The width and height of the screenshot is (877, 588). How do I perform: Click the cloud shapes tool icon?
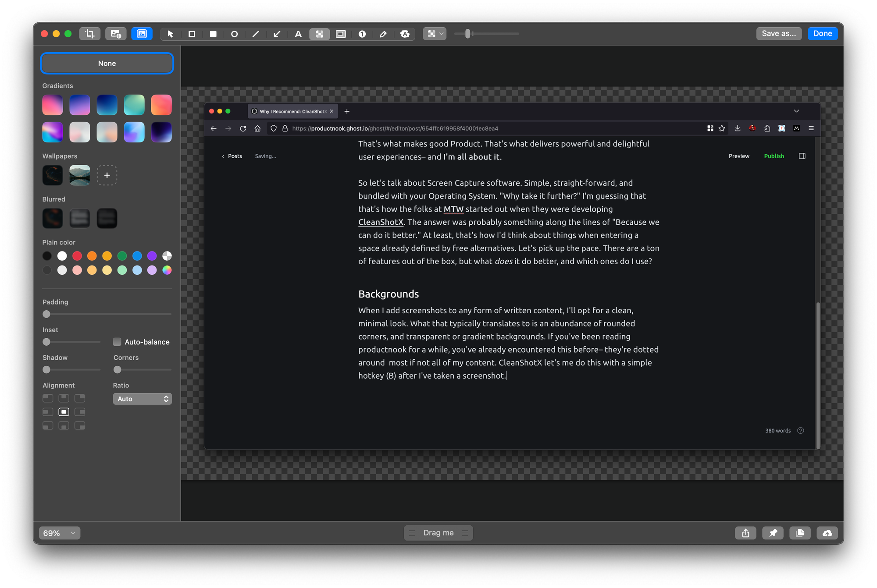405,34
